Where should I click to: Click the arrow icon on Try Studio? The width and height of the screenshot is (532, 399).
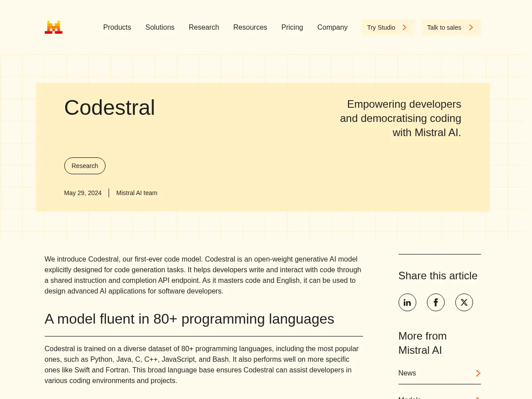(404, 27)
